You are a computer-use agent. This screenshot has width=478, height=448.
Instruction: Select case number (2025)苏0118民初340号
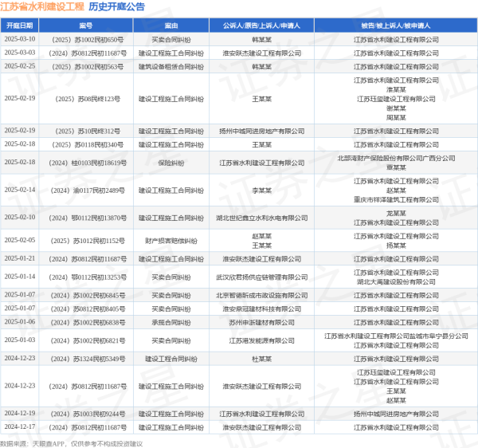86,144
